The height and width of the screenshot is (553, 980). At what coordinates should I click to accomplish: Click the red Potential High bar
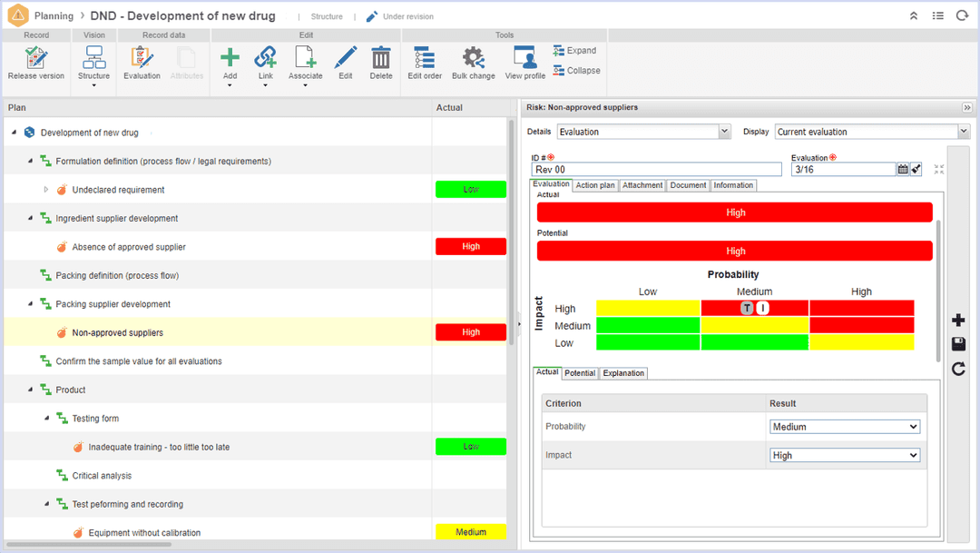(734, 251)
